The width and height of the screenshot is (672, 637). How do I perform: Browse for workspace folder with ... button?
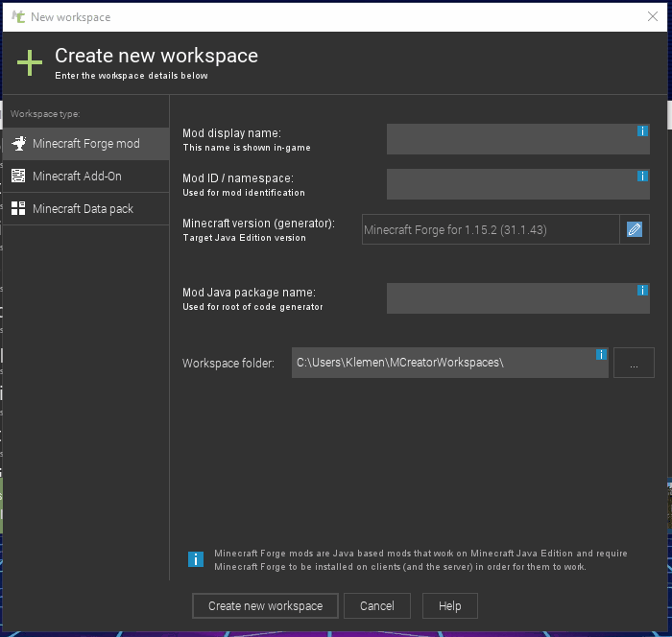coord(634,363)
